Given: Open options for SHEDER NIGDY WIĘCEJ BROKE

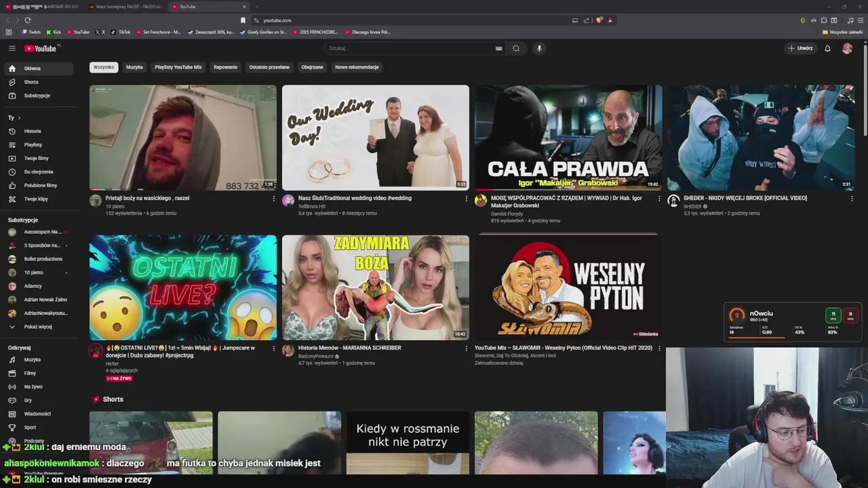Looking at the screenshot, I should pyautogui.click(x=852, y=199).
